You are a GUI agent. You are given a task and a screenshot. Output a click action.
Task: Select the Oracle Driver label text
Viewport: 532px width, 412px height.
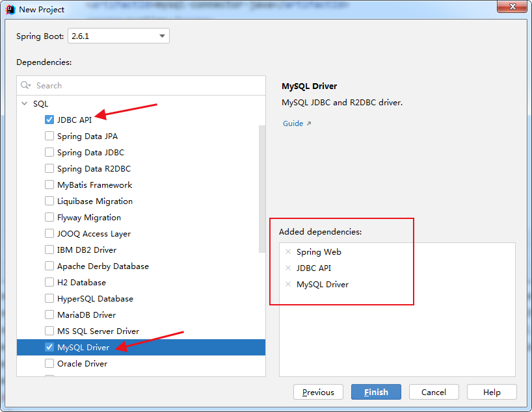click(x=82, y=363)
